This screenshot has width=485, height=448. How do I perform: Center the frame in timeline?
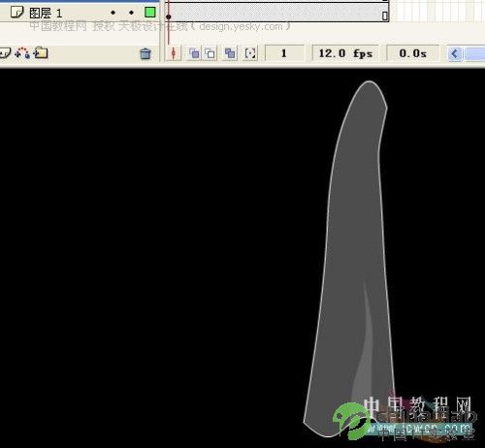click(x=174, y=53)
